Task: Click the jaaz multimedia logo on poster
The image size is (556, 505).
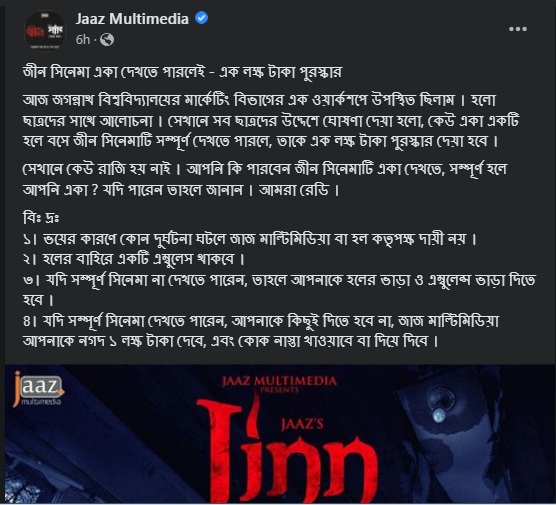Action: [38, 389]
